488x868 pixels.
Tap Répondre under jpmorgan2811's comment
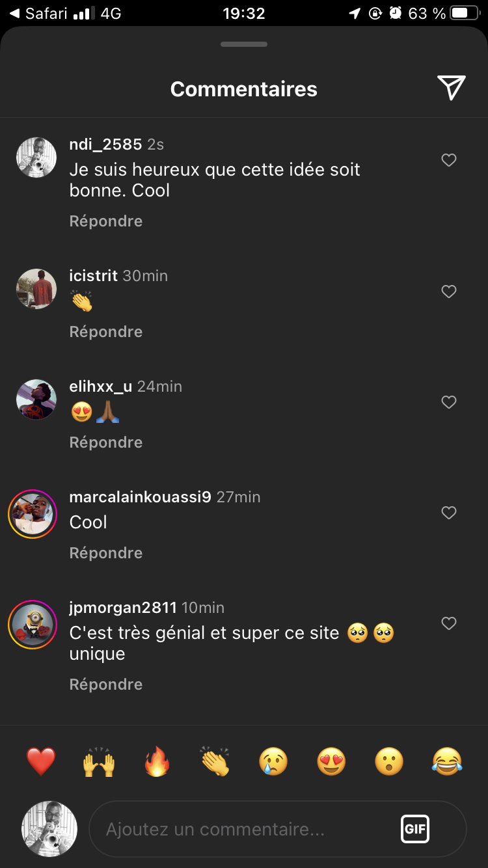(x=106, y=685)
